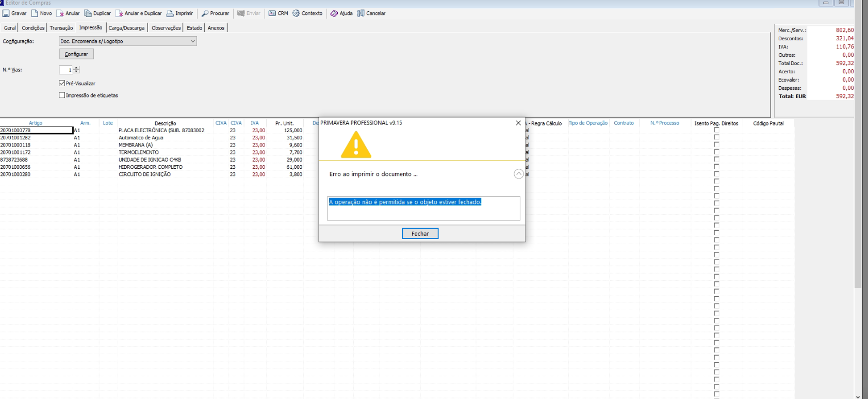Collapse error details with chevron button
Viewport: 868px width, 399px height.
pyautogui.click(x=518, y=174)
